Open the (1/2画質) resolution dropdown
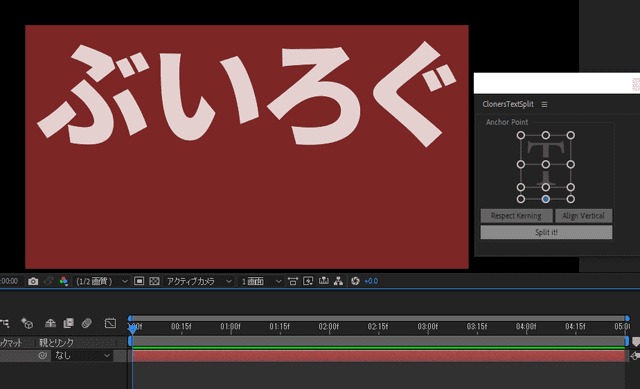This screenshot has width=640, height=389. (x=101, y=281)
